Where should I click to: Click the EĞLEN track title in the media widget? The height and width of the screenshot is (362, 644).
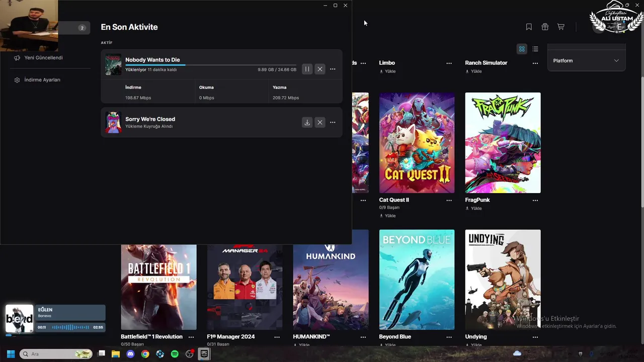click(45, 310)
